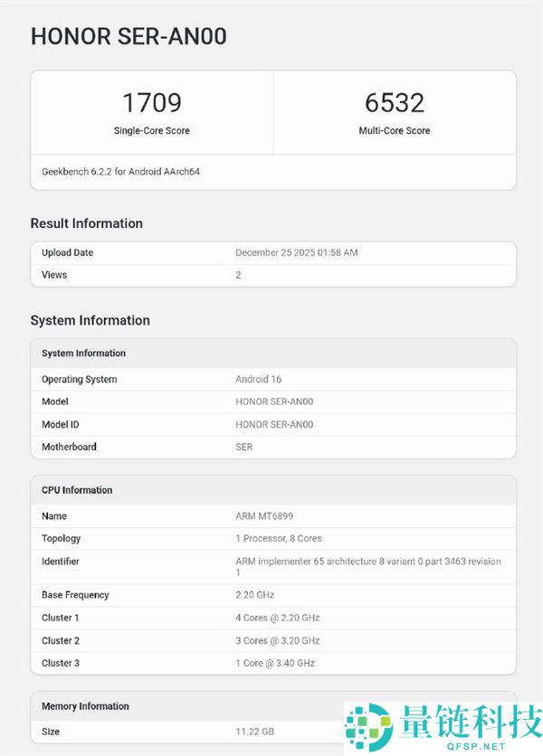The width and height of the screenshot is (543, 756).
Task: Click the Cluster 3 1 Core @ 3.40 GHz value
Action: click(x=275, y=663)
